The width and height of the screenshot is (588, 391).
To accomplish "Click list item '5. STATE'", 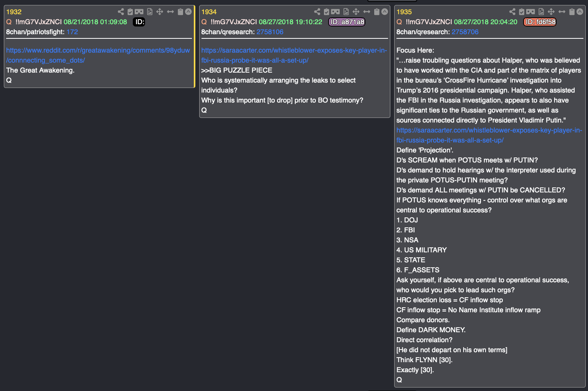I will (x=411, y=260).
